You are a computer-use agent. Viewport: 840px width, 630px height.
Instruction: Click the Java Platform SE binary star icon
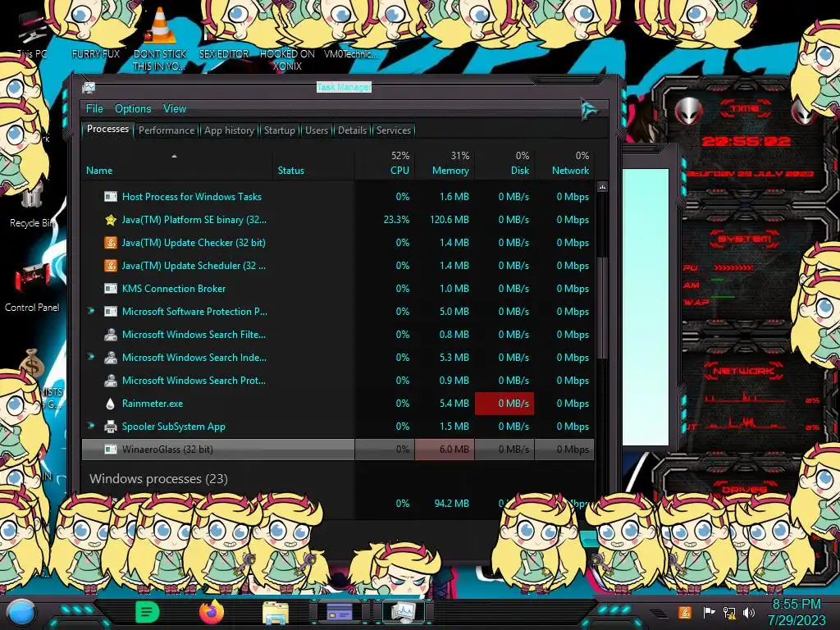tap(111, 220)
